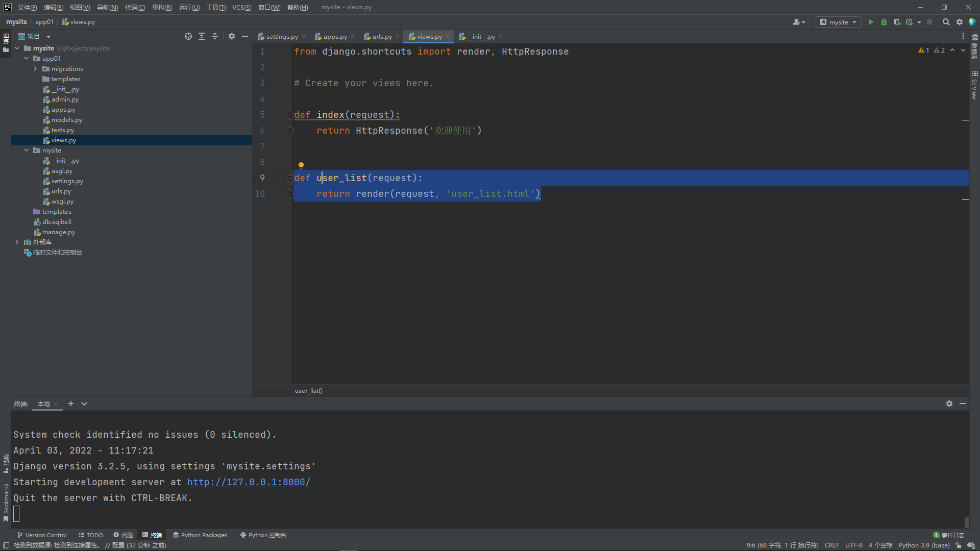Go to next highlighted error arrow
The height and width of the screenshot is (551, 980).
click(963, 50)
